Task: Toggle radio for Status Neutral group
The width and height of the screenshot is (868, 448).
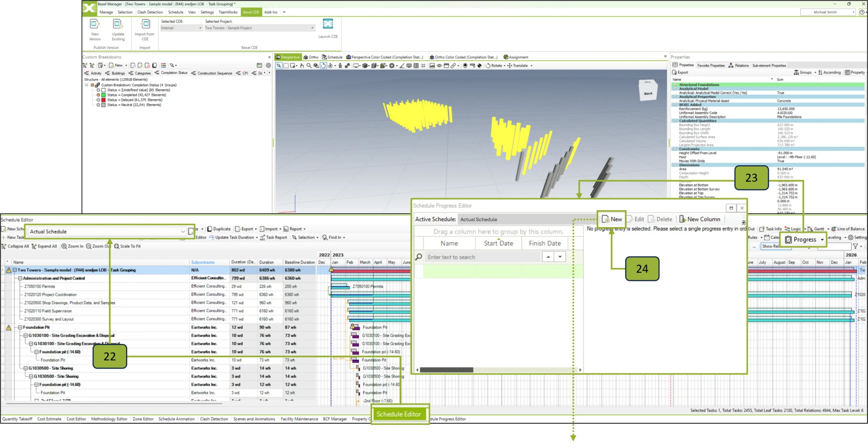Action: coord(98,105)
